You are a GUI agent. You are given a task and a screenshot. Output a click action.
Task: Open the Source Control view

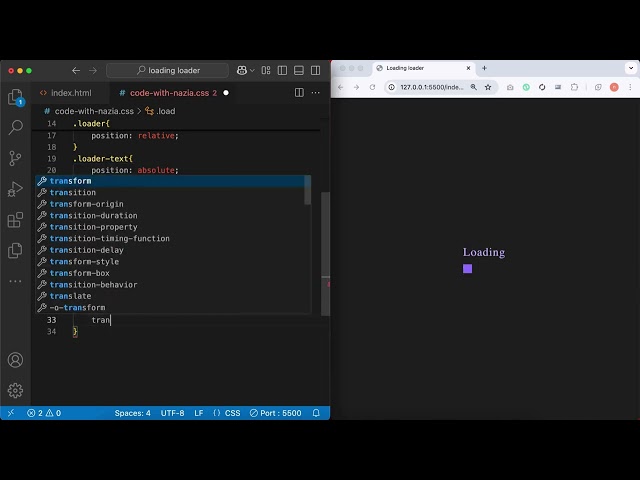16,158
